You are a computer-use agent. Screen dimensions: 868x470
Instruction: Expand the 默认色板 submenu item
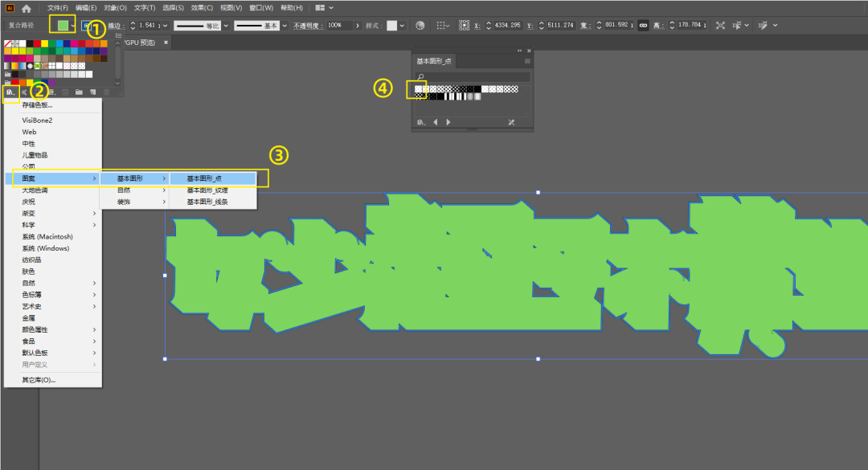(53, 353)
